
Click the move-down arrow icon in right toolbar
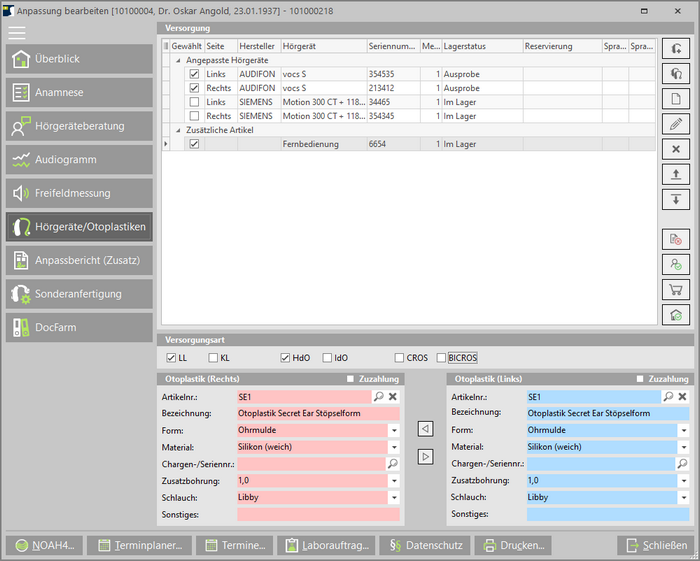(676, 200)
